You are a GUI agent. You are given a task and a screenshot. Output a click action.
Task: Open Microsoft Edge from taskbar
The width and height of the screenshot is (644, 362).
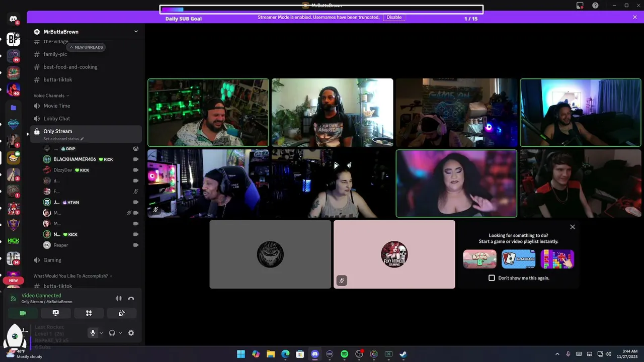(285, 354)
